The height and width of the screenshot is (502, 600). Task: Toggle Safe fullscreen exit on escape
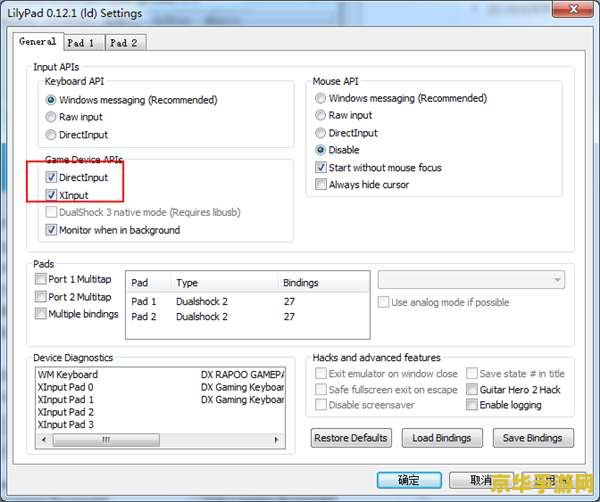[x=321, y=389]
